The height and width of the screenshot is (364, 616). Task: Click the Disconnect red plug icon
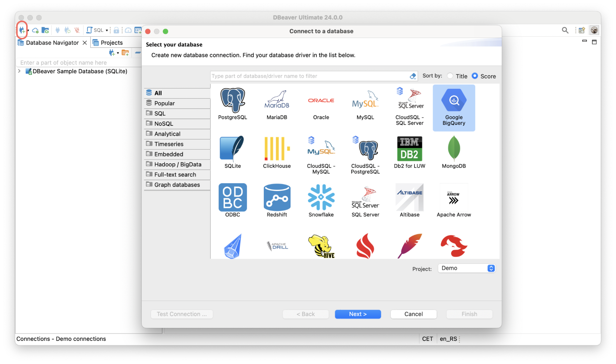click(x=76, y=30)
